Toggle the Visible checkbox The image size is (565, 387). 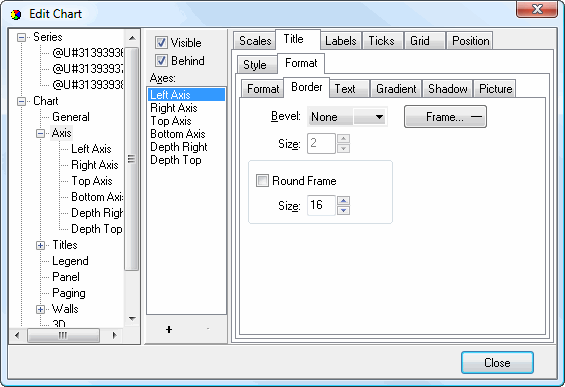[161, 43]
